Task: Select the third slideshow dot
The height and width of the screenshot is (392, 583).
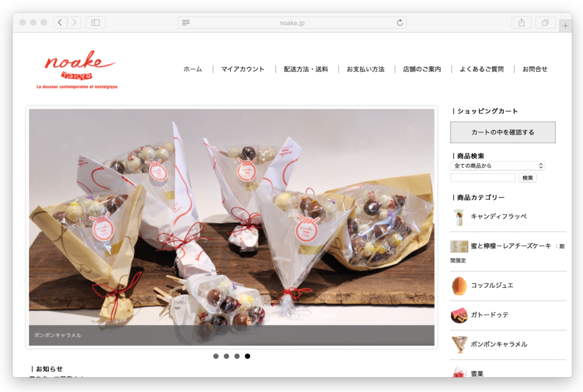Action: point(237,356)
